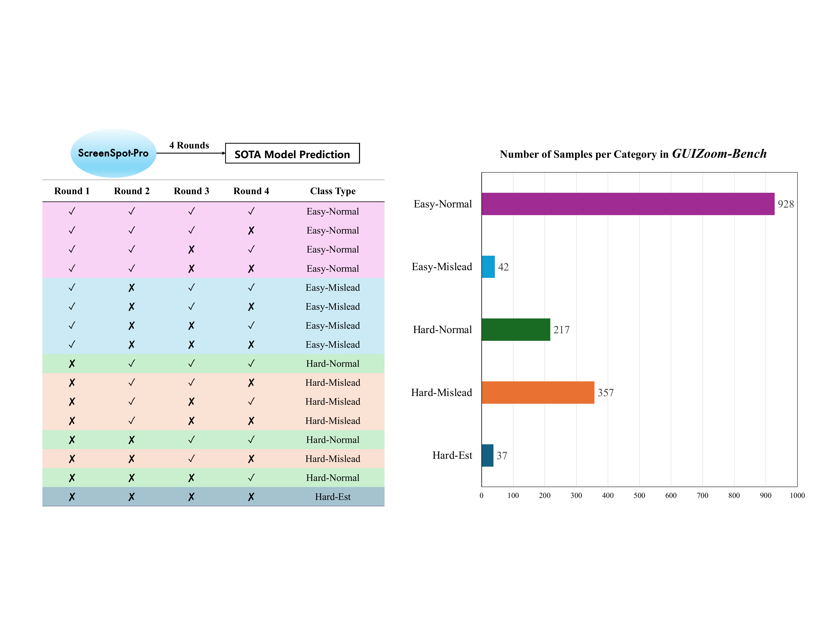The image size is (840, 624).
Task: Click Round 3 cross in the Hard-Est row
Action: pyautogui.click(x=191, y=497)
